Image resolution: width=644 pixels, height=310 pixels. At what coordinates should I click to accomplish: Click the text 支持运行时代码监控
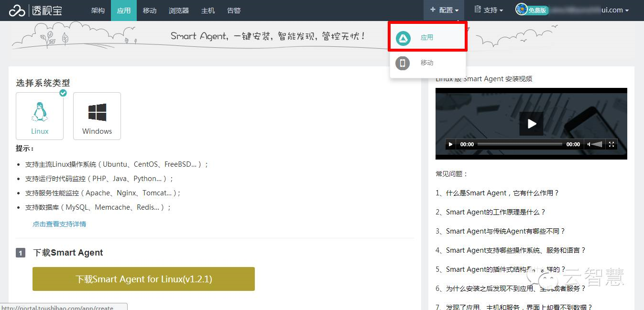pyautogui.click(x=100, y=179)
